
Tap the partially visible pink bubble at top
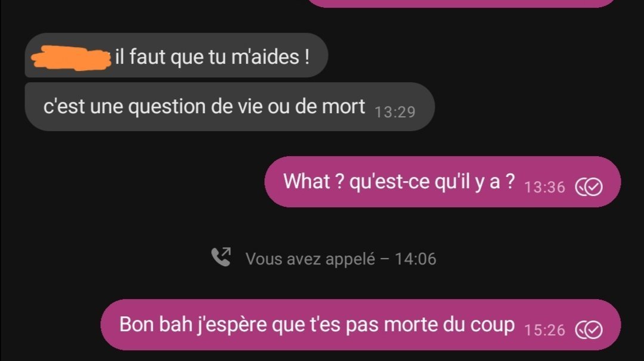(x=461, y=4)
